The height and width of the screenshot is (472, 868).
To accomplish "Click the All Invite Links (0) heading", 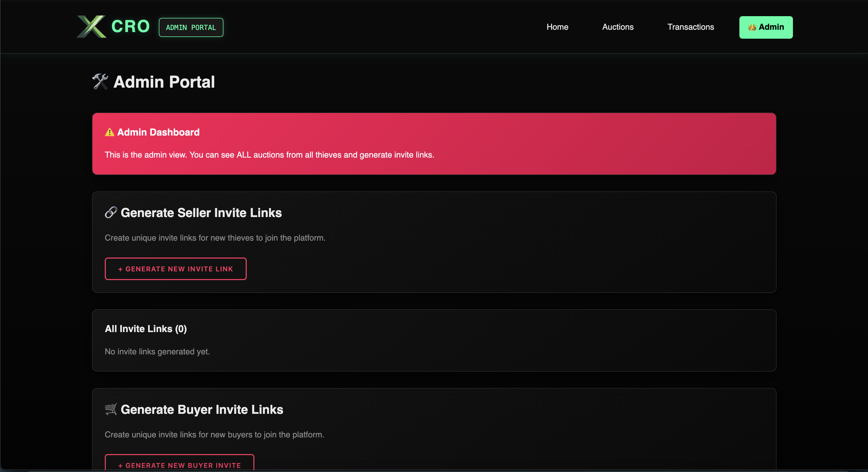I will (146, 329).
